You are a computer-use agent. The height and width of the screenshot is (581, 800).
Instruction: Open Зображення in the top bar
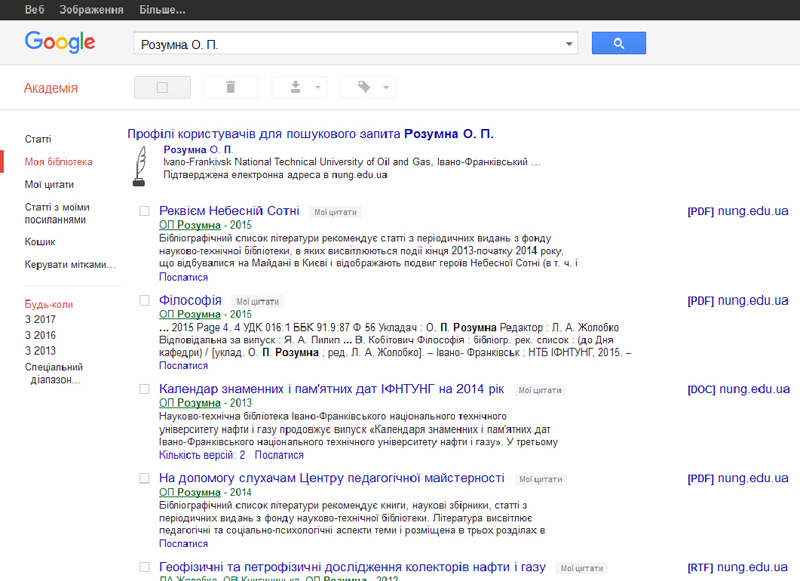(x=91, y=10)
